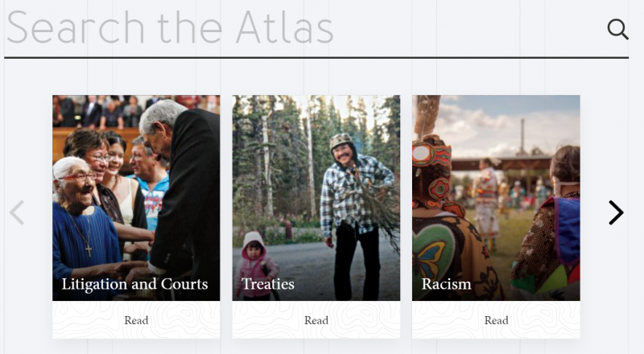Focus the Search the Atlas field
The image size is (644, 354).
(x=298, y=30)
